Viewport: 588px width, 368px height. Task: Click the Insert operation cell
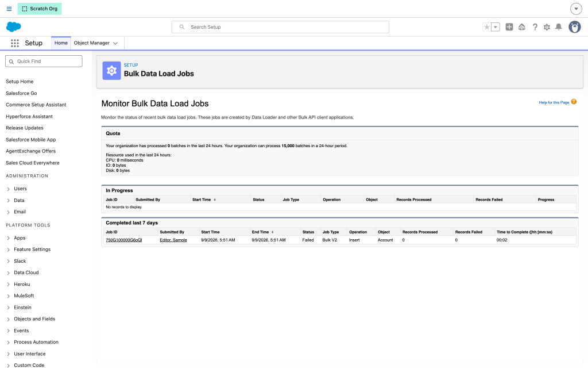[x=354, y=240]
